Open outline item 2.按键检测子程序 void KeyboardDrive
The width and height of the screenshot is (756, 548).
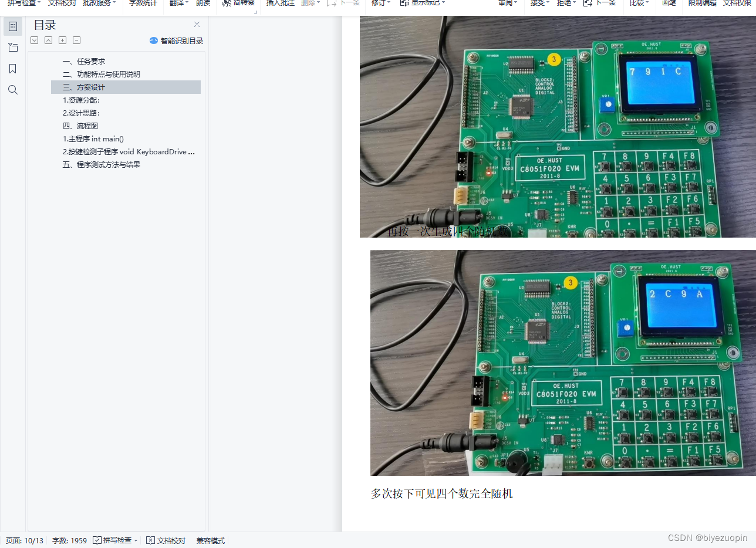[x=129, y=151]
